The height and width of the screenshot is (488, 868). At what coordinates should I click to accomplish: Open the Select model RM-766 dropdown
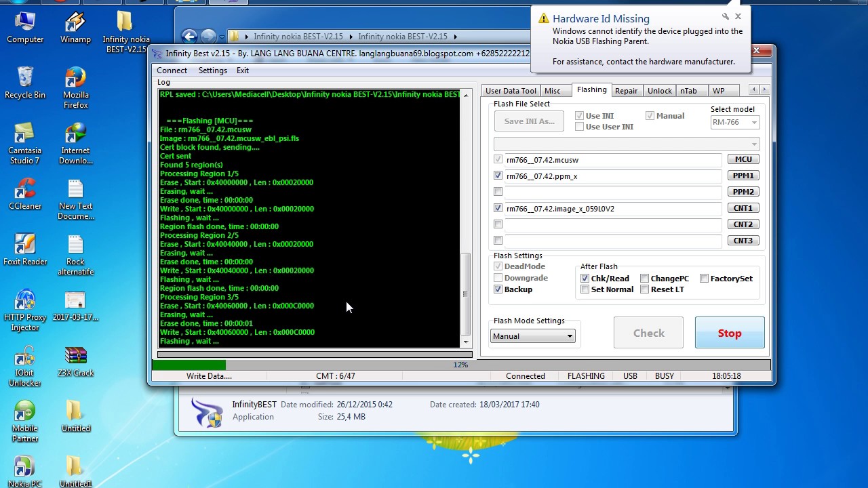point(735,123)
